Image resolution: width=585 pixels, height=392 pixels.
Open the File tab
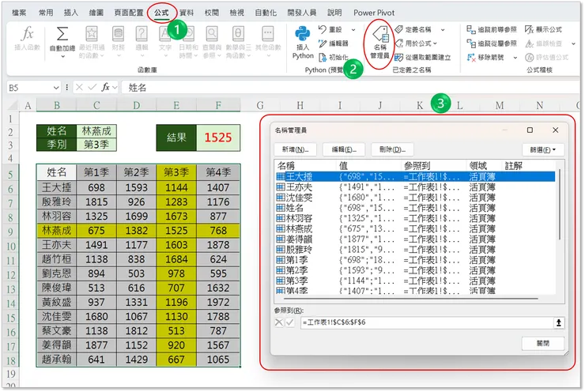pyautogui.click(x=19, y=13)
